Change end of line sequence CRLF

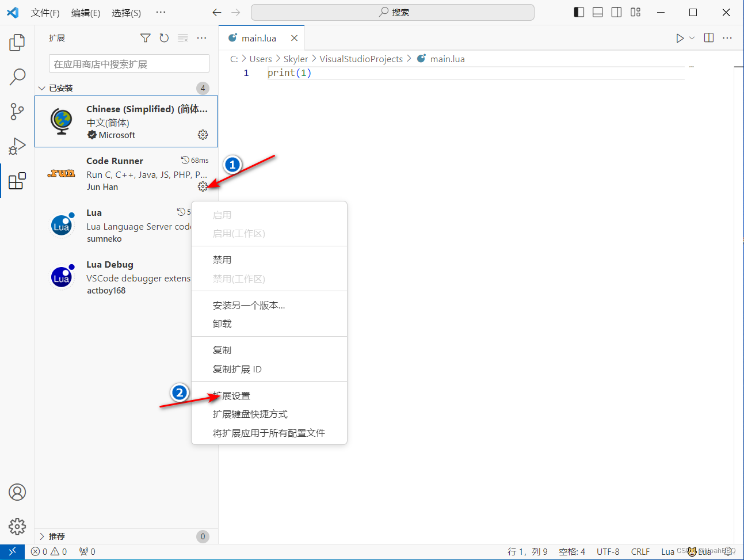[x=640, y=551]
